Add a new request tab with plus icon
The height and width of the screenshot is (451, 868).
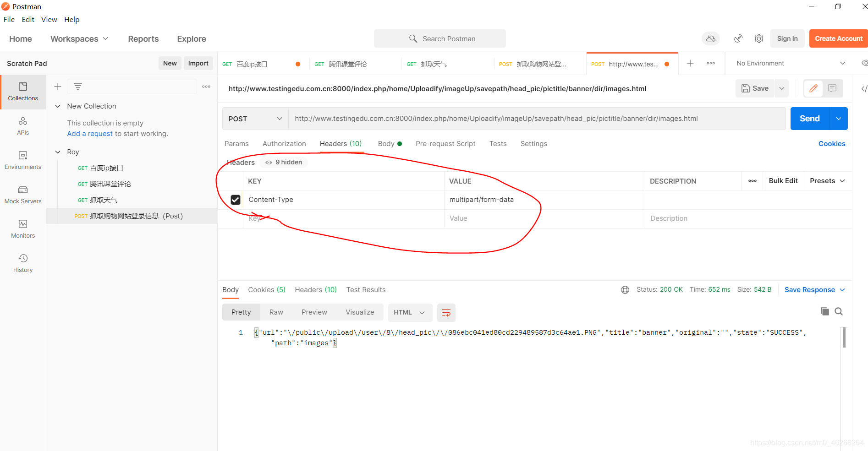[690, 64]
